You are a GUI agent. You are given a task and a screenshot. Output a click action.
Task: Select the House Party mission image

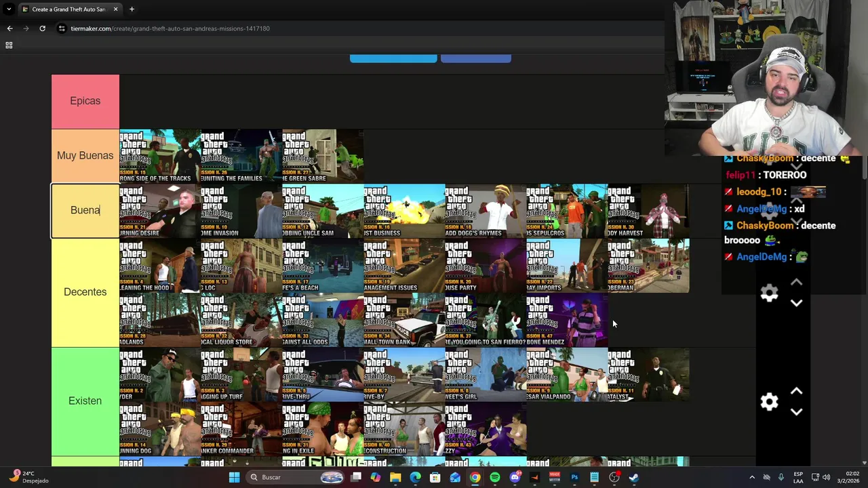click(486, 265)
